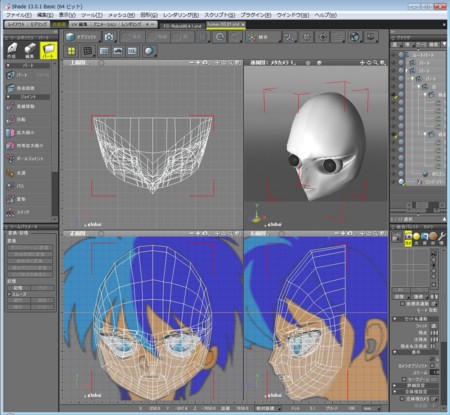Viewport: 450px width, 415px height.
Task: Click the camera icon in the control bar
Action: pos(109,37)
